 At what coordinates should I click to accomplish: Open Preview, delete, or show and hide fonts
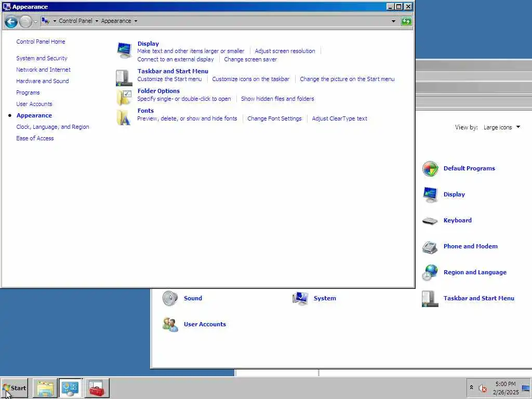pyautogui.click(x=187, y=118)
